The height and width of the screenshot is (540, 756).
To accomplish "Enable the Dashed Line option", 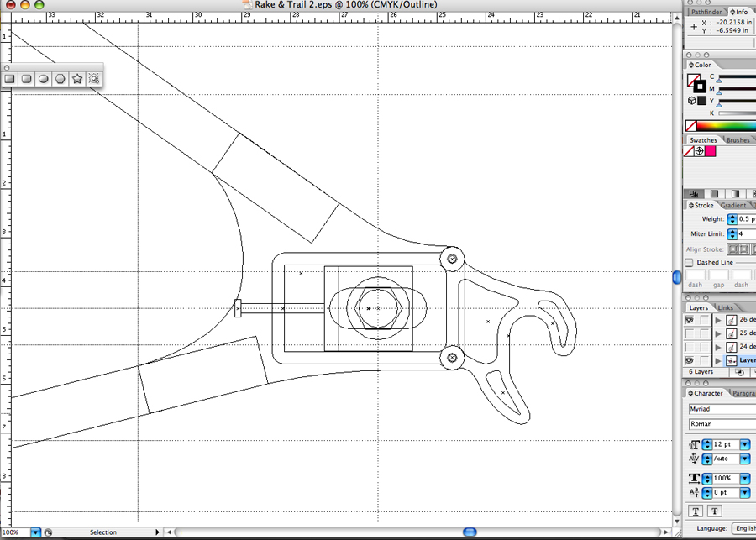I will (689, 262).
